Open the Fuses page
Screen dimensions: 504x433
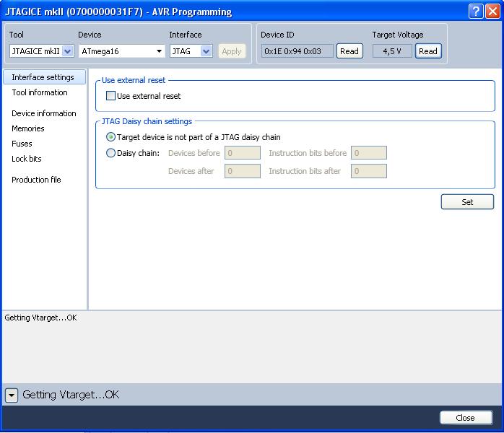pyautogui.click(x=22, y=144)
